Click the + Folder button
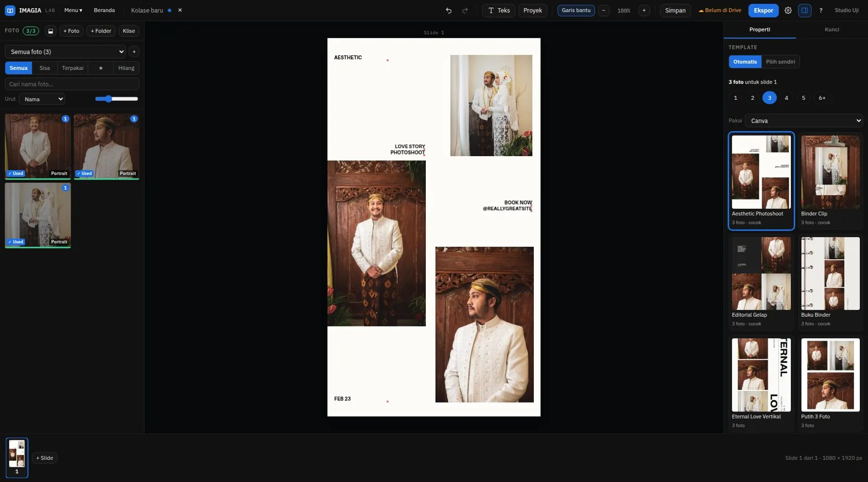The image size is (868, 482). (101, 31)
